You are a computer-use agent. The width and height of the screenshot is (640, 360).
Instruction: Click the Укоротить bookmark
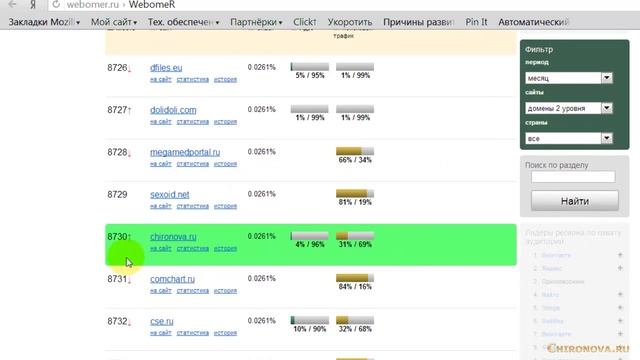(350, 22)
